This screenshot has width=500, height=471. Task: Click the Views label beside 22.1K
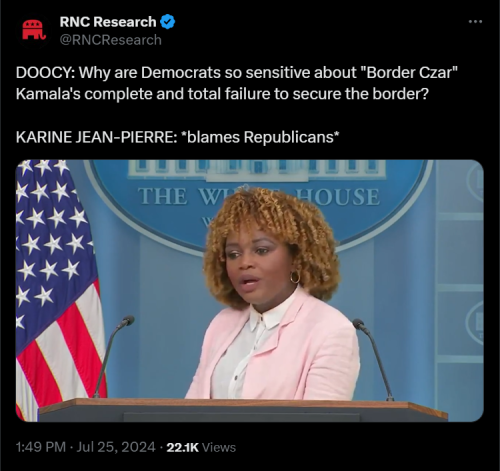pos(219,447)
